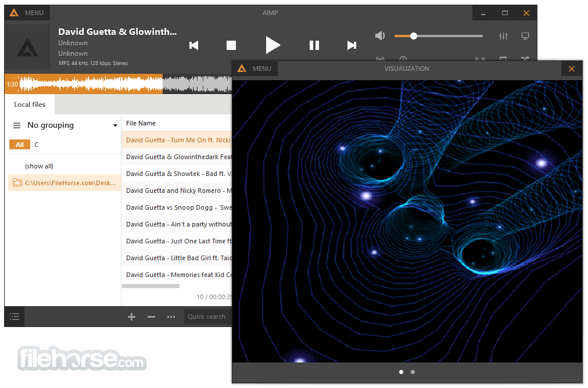Click the track title David Guetta & Glowinth...
Screen dimensions: 588x388
click(117, 32)
